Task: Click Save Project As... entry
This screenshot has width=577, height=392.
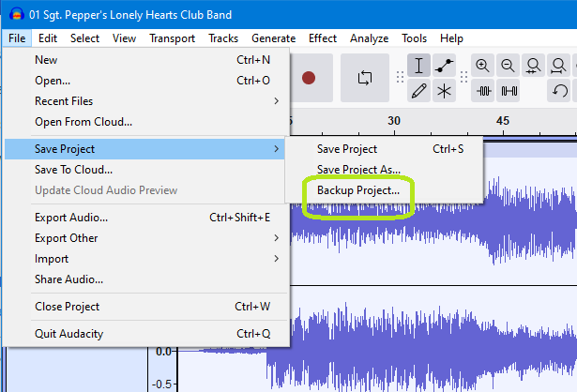Action: click(x=358, y=169)
